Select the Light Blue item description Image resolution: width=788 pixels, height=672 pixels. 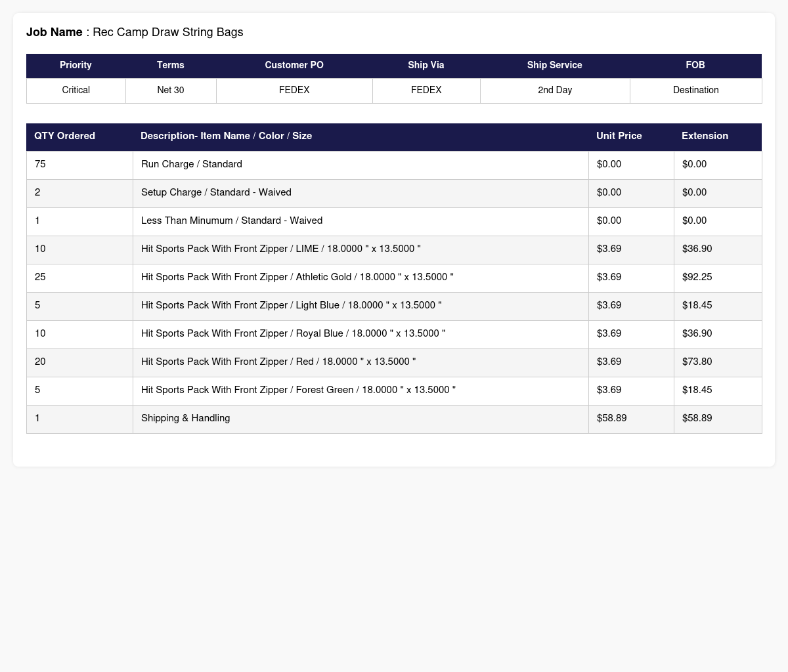pos(291,305)
